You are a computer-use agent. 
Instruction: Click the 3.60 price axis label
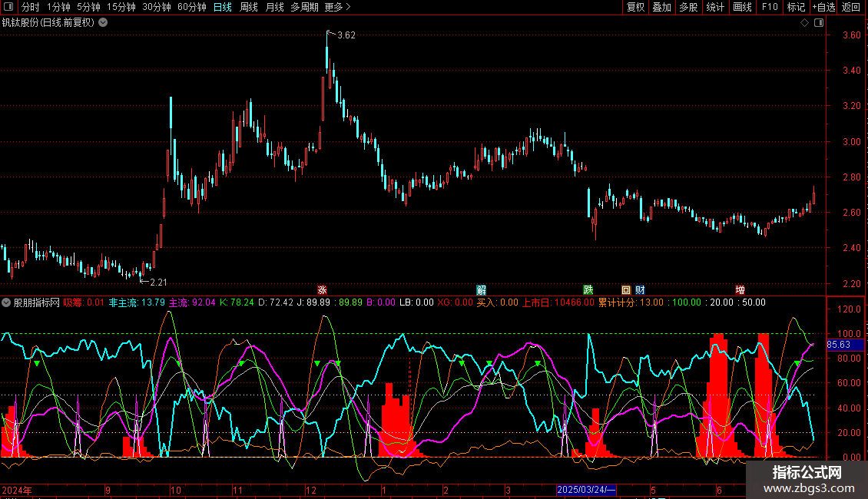tap(851, 35)
